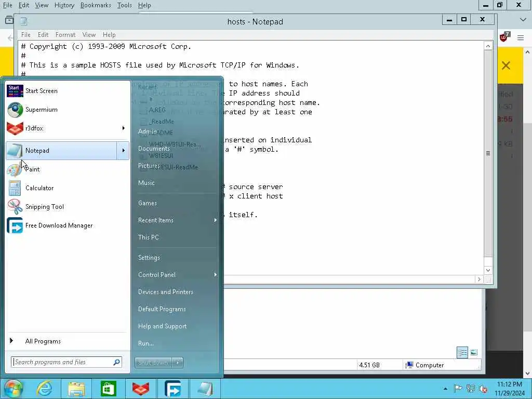This screenshot has width=532, height=399.
Task: Click Notepad scroll up arrow
Action: (x=488, y=46)
